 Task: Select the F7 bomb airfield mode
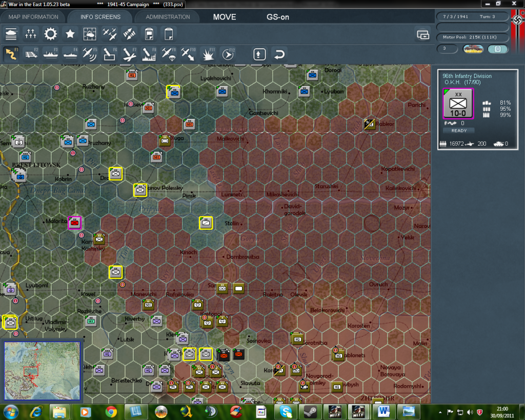coord(129,54)
